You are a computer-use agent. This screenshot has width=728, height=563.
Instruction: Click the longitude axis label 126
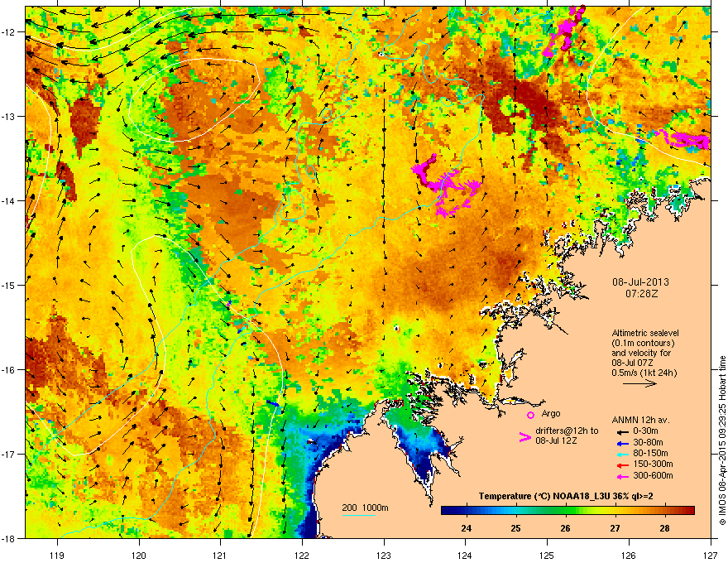click(x=629, y=555)
